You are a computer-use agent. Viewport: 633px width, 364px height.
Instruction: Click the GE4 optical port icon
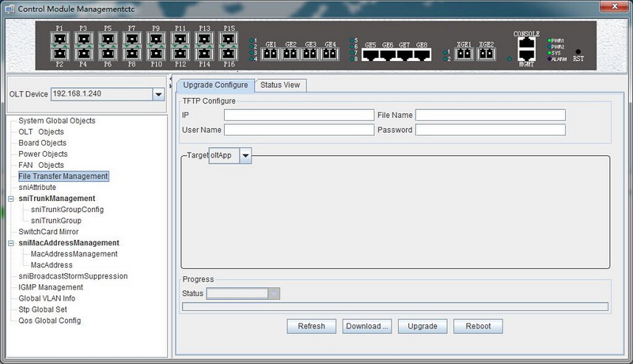[330, 55]
